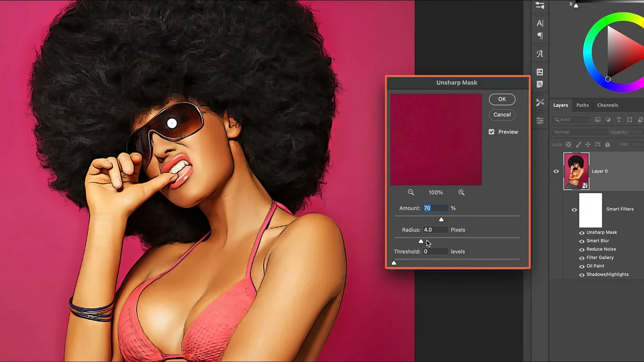Switch to the Channels tab
Image resolution: width=644 pixels, height=362 pixels.
607,105
